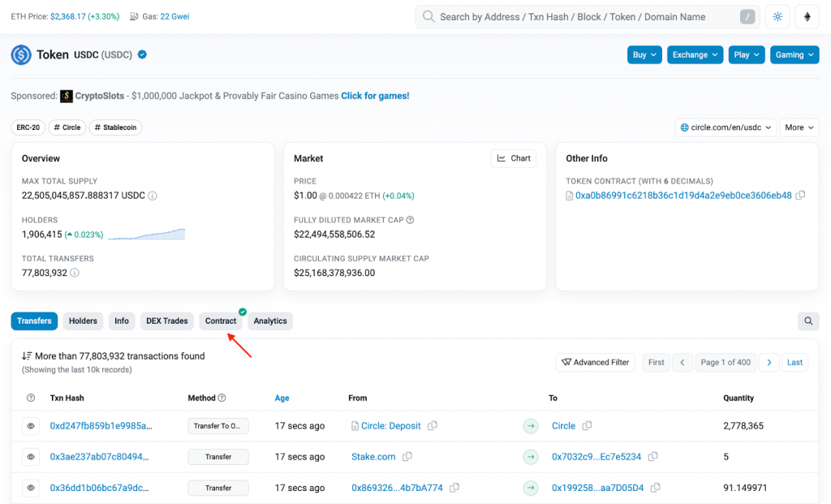831x504 pixels.
Task: Open the Stake.com address link
Action: pos(373,456)
